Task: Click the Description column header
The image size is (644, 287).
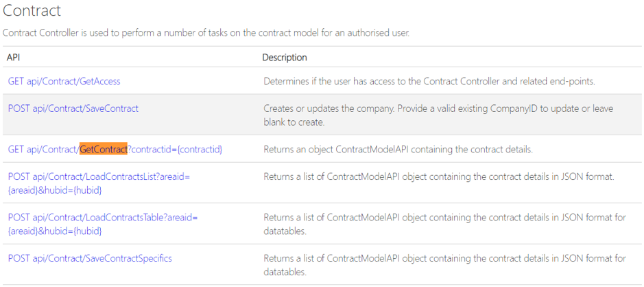Action: click(x=285, y=57)
